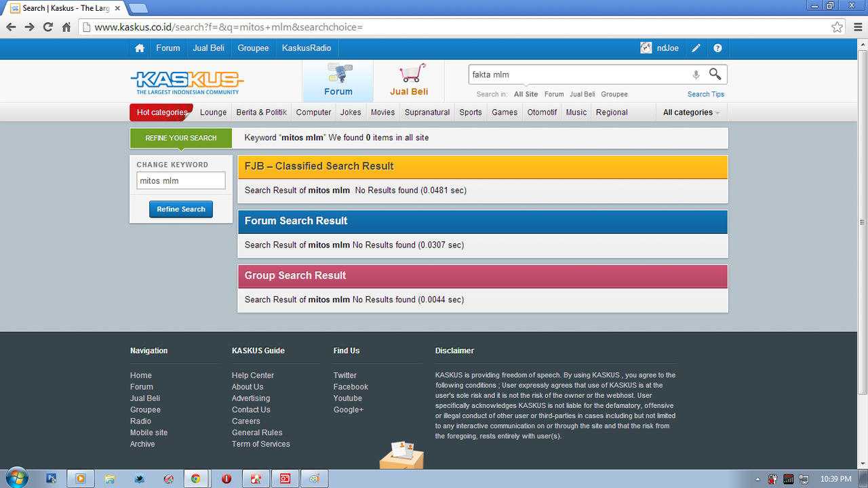Screen dimensions: 868x488
Task: Click the browser Back arrow
Action: pos(11,27)
